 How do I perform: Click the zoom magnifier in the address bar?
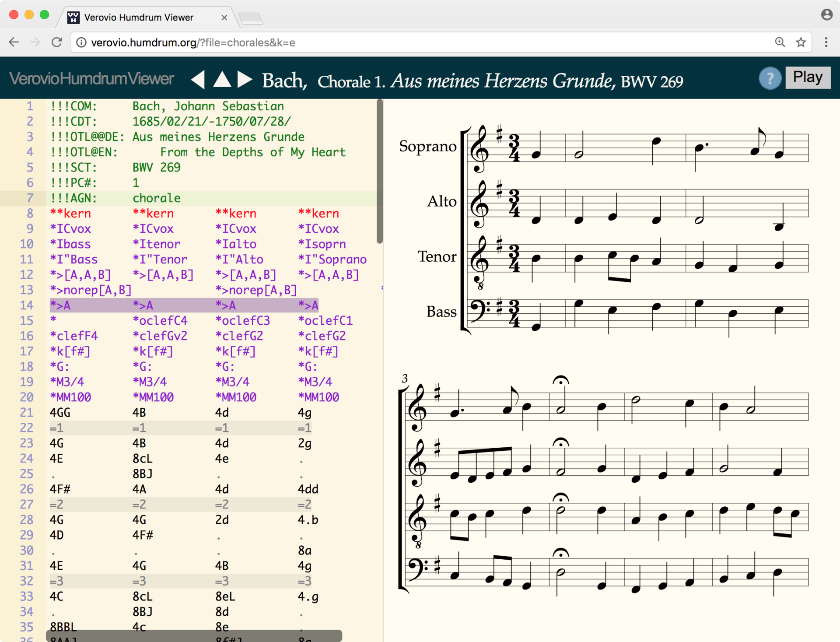pos(780,42)
